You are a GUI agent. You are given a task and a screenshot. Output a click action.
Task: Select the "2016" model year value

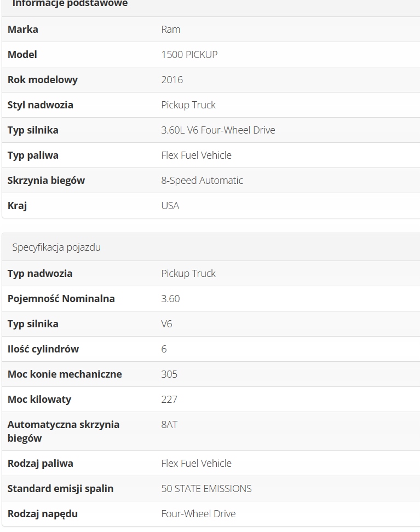[x=172, y=80]
